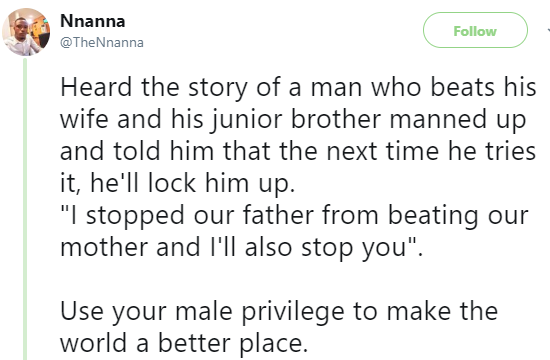The height and width of the screenshot is (360, 550).
Task: Click the line "wife and his junior brother"
Action: pos(293,120)
